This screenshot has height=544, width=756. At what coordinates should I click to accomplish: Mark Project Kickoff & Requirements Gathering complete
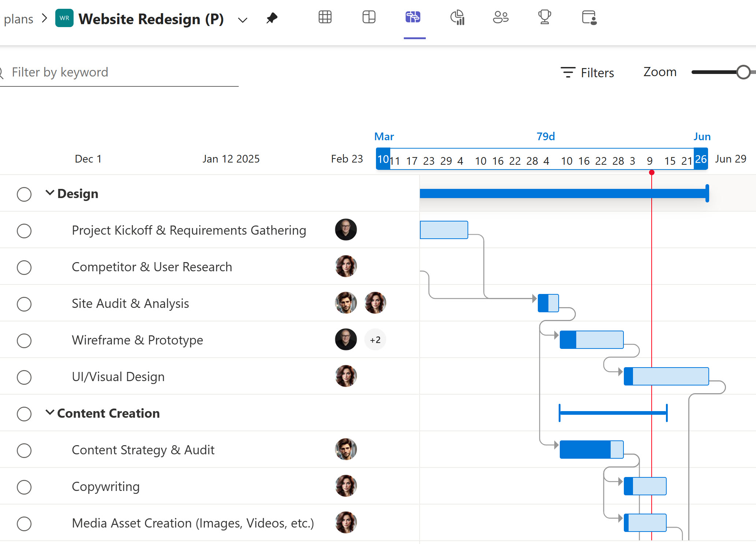[x=24, y=231]
